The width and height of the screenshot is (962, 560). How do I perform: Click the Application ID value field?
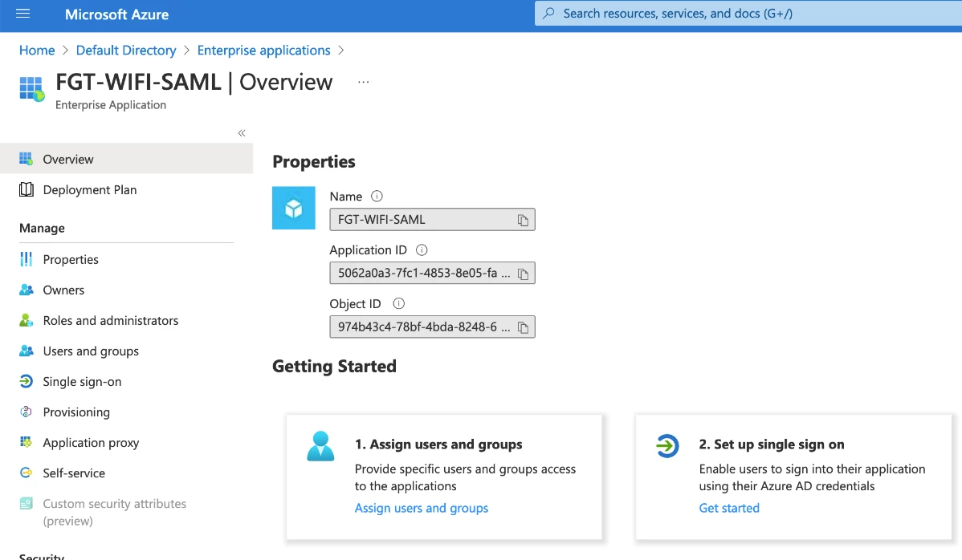pyautogui.click(x=432, y=273)
